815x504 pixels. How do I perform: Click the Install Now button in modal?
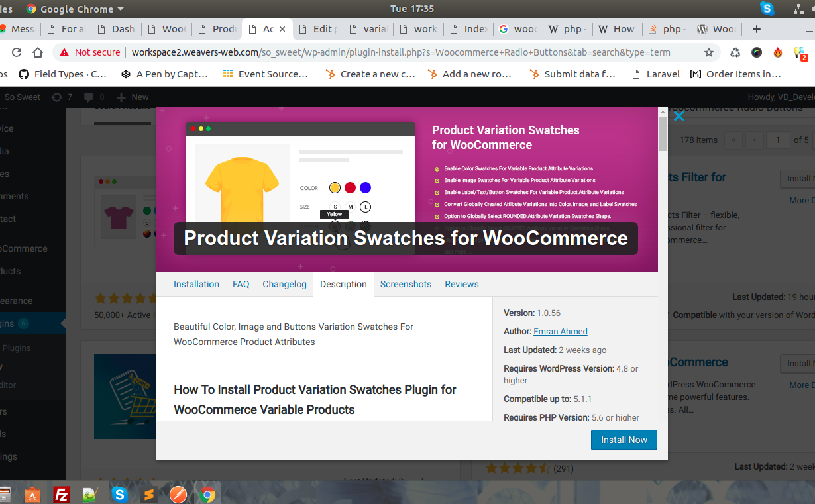point(624,440)
